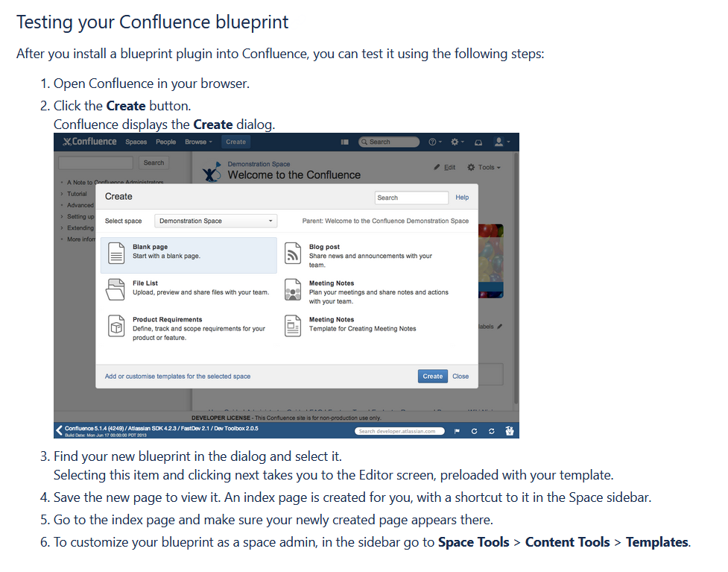The image size is (728, 572).
Task: Click the Blank page title text
Action: [x=150, y=247]
